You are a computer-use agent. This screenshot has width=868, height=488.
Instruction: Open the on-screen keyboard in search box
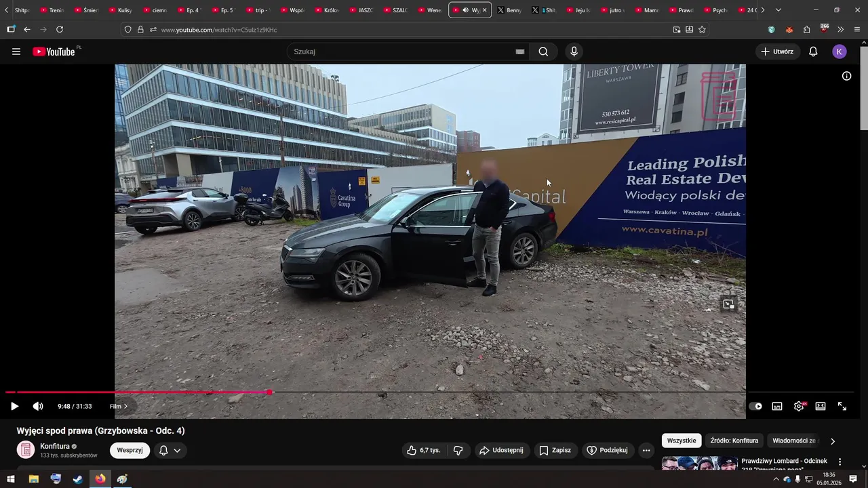pyautogui.click(x=520, y=52)
